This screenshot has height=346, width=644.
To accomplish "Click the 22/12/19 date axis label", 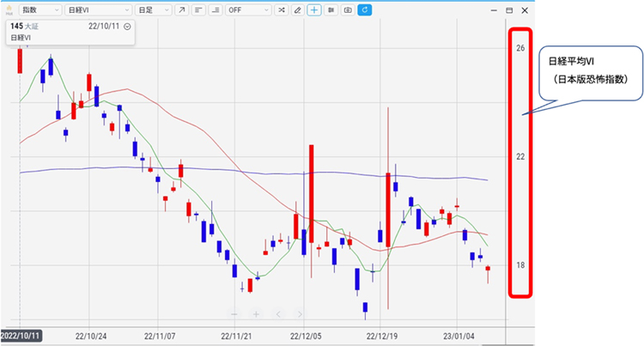I will click(382, 337).
